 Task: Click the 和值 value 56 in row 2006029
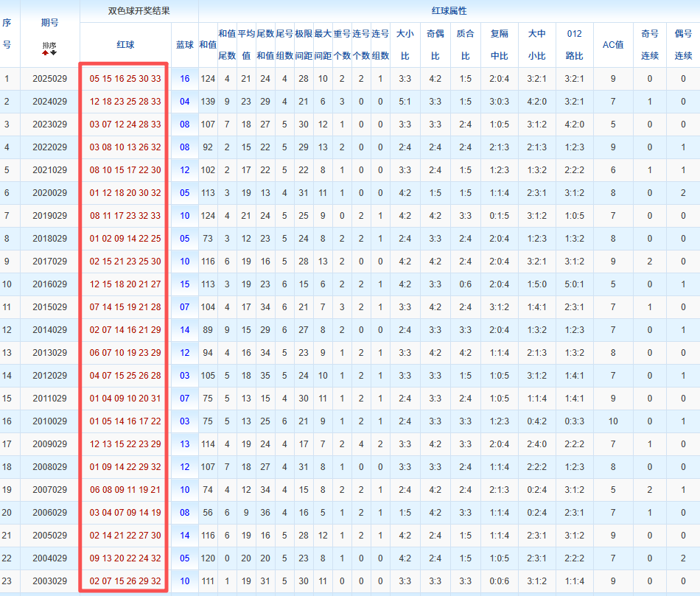208,513
